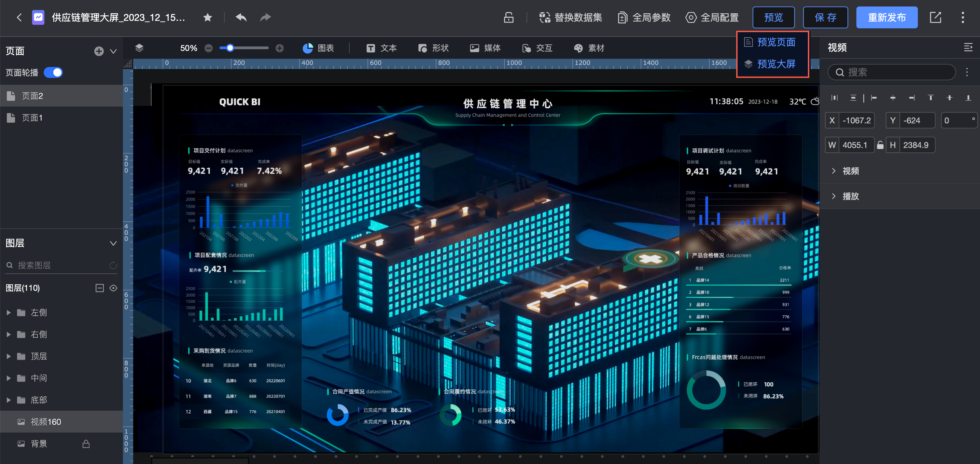Open the 形状 shape components menu
The height and width of the screenshot is (464, 980).
click(x=433, y=48)
